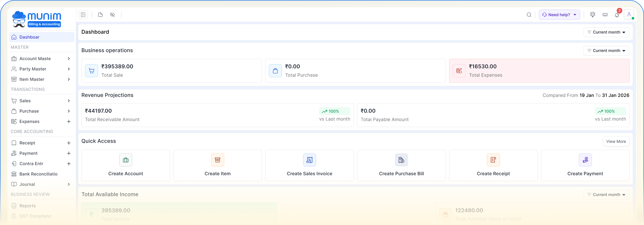Click the ₹395389.00 Total Sale amount
644x225 pixels.
[117, 67]
